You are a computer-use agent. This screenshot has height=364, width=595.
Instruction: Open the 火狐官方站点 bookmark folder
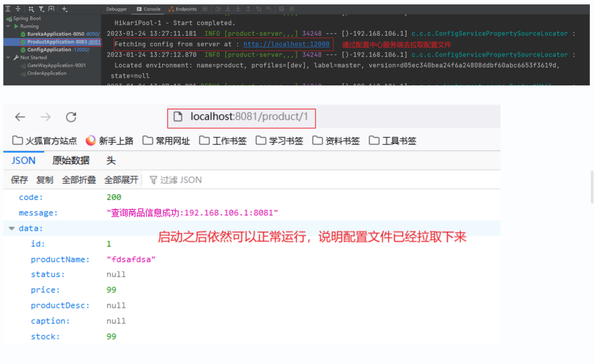point(45,140)
